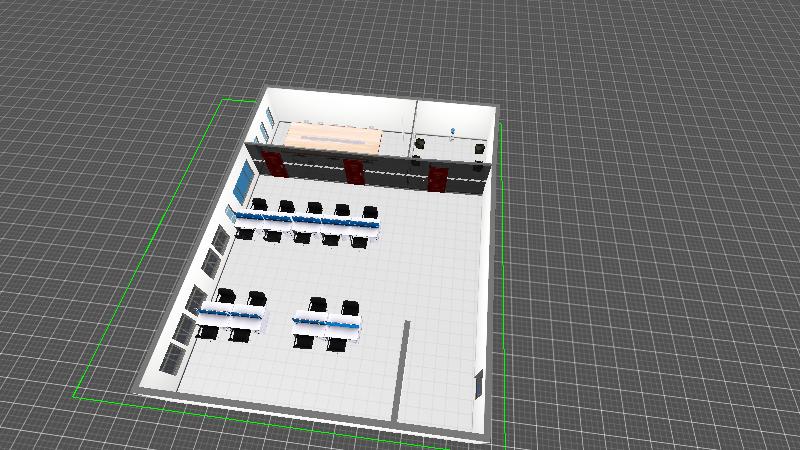Image resolution: width=800 pixels, height=450 pixels.
Task: Select the far-left back chair of upper row
Action: [x=260, y=205]
